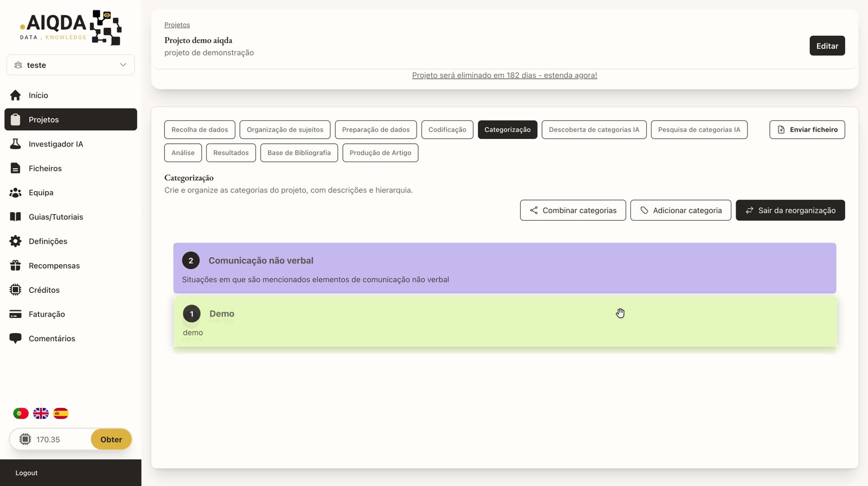Switch language with the UK flag

point(41,413)
